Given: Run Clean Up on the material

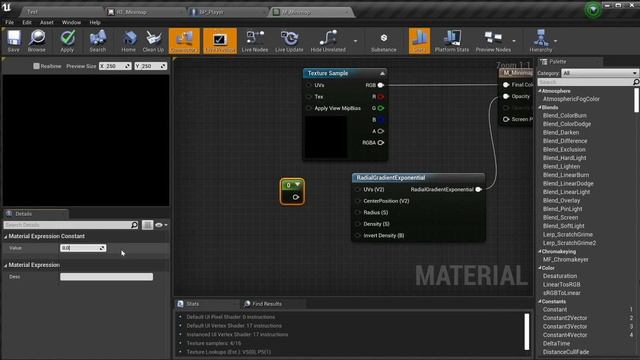Looking at the screenshot, I should coord(153,41).
